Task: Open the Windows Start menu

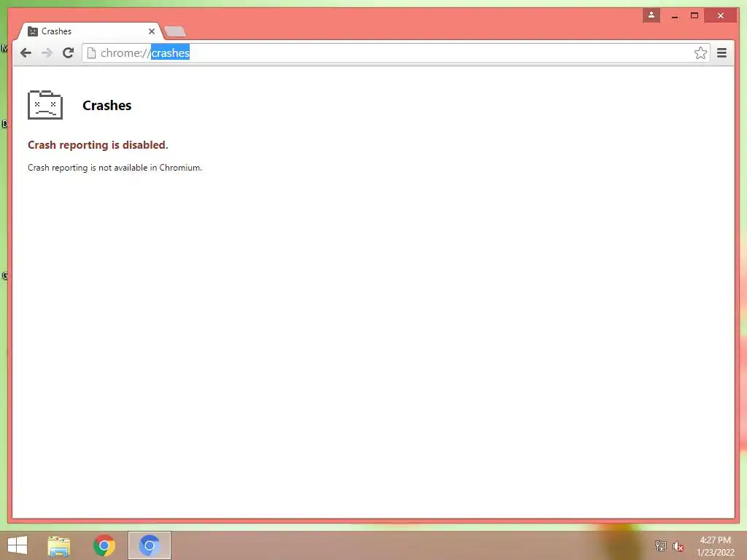Action: [18, 545]
